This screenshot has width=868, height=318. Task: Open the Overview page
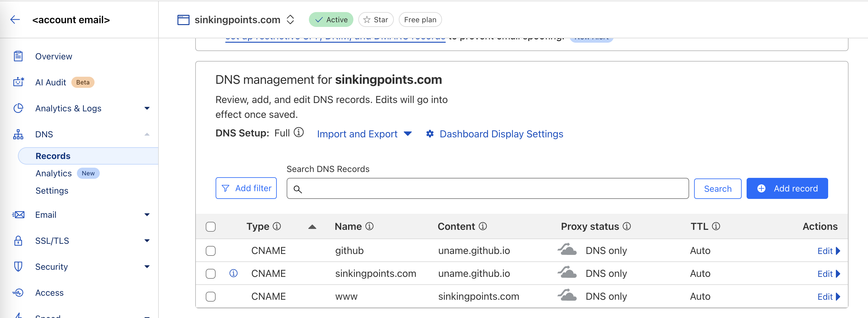point(53,56)
